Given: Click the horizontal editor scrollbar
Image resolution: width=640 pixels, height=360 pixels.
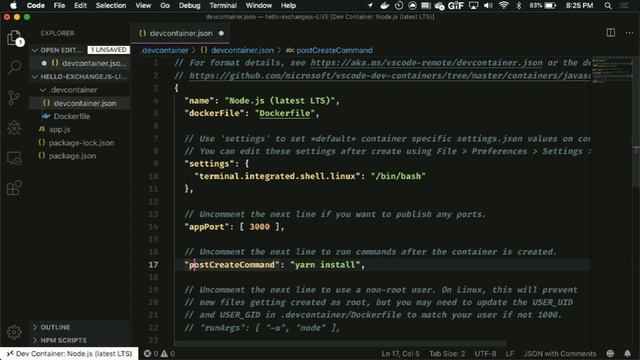Looking at the screenshot, I should click(341, 344).
